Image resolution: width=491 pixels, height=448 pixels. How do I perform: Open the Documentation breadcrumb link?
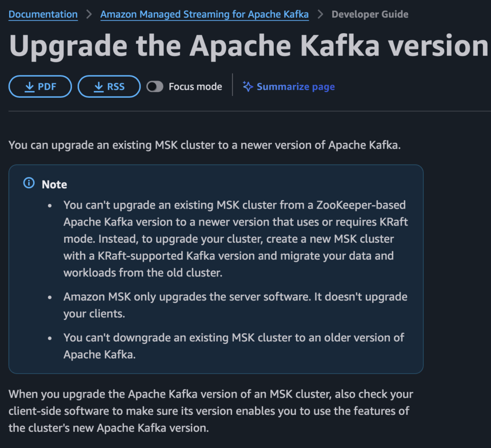(43, 14)
